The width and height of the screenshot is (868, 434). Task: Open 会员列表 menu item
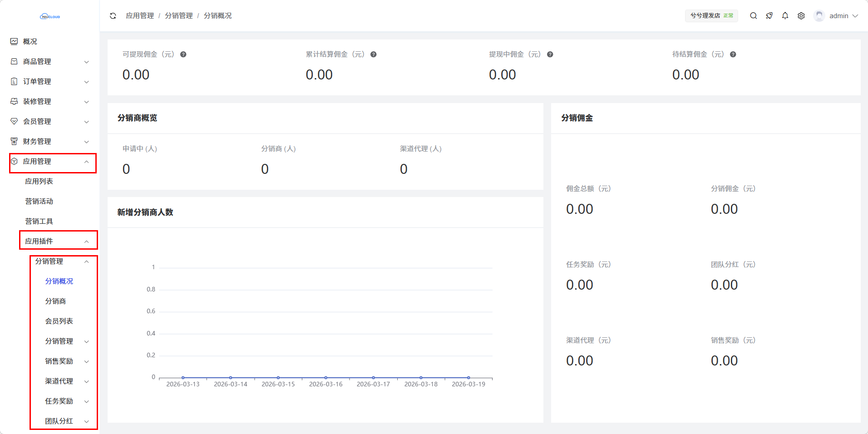pyautogui.click(x=59, y=321)
